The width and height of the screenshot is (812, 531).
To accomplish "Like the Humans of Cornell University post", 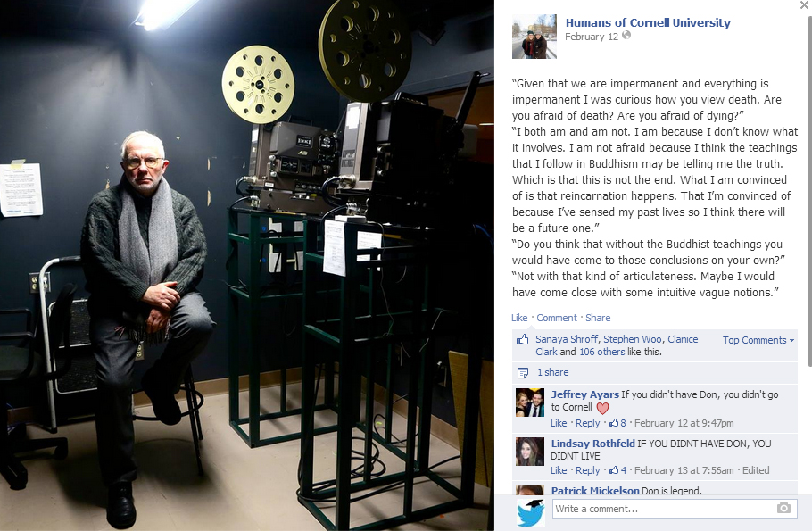I will click(x=519, y=318).
